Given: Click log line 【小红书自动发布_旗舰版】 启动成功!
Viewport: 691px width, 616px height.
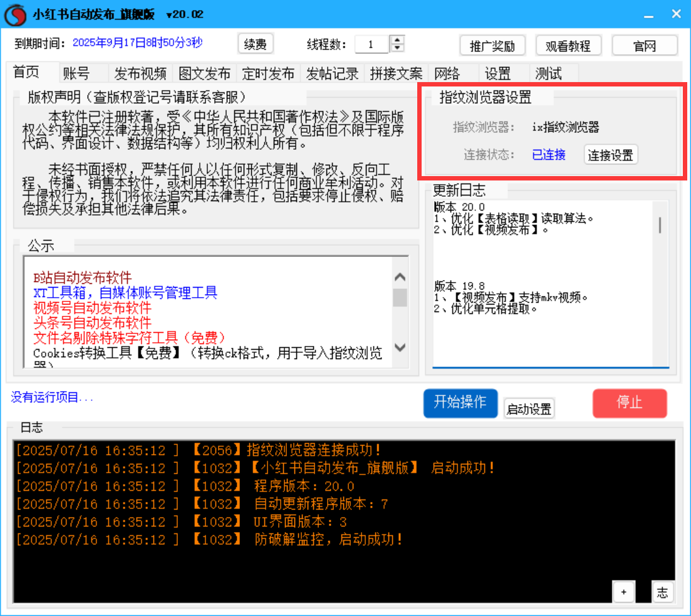Looking at the screenshot, I should [256, 468].
